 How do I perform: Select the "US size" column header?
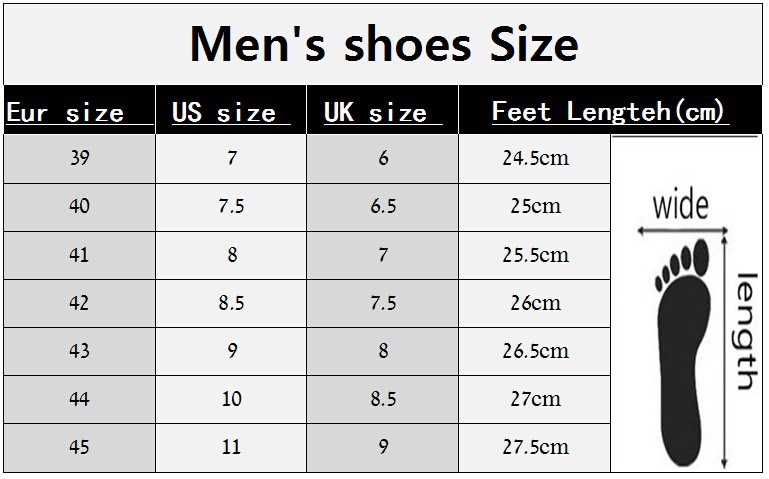coord(223,112)
